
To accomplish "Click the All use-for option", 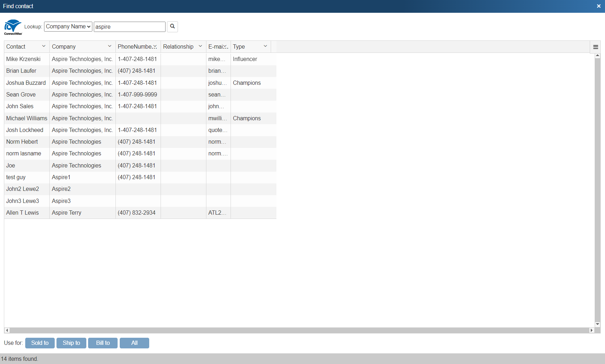I will pos(134,343).
